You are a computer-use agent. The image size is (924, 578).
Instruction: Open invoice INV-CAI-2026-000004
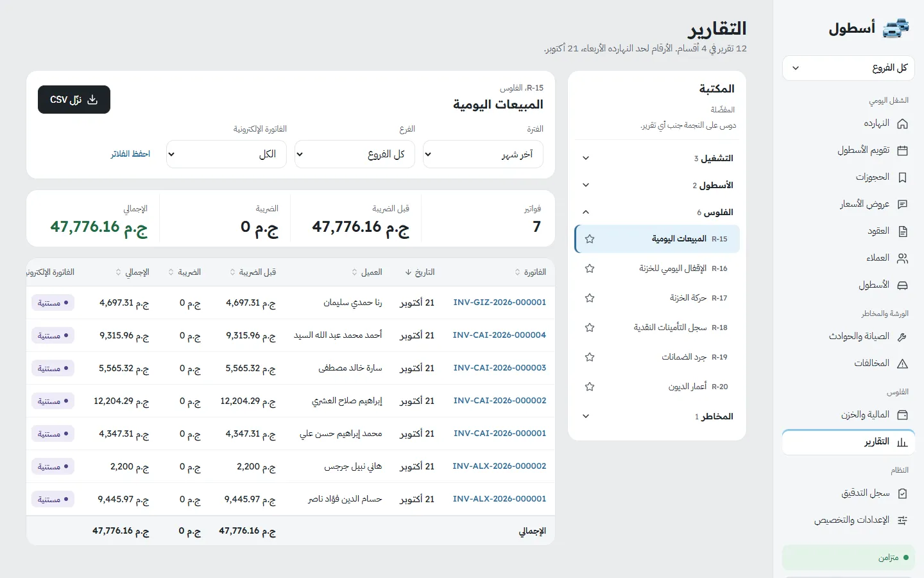(499, 335)
